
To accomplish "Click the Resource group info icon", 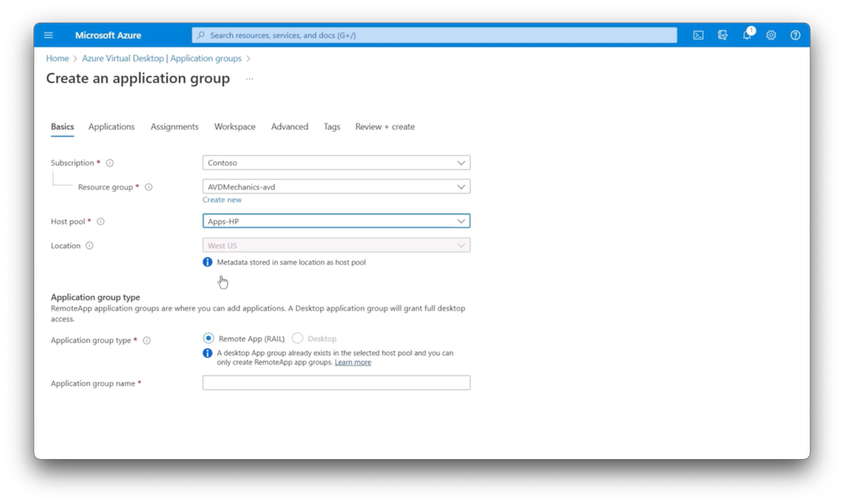I will point(149,187).
